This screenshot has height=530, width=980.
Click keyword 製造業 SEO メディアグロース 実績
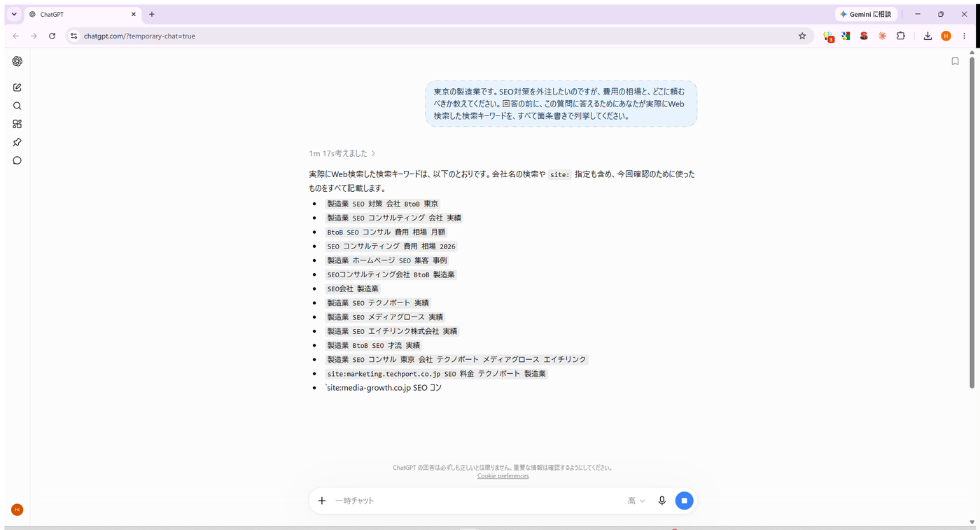385,317
